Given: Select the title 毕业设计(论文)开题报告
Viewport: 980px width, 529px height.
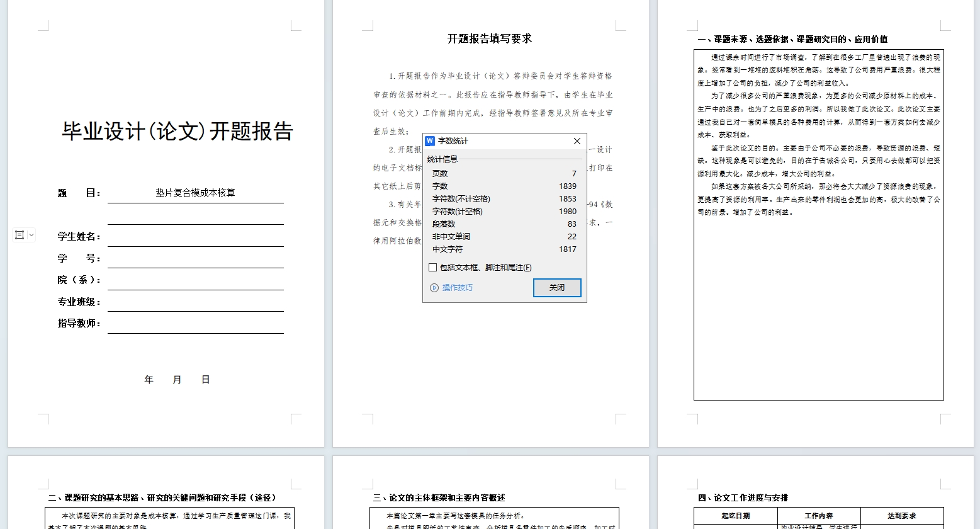Looking at the screenshot, I should click(x=177, y=131).
